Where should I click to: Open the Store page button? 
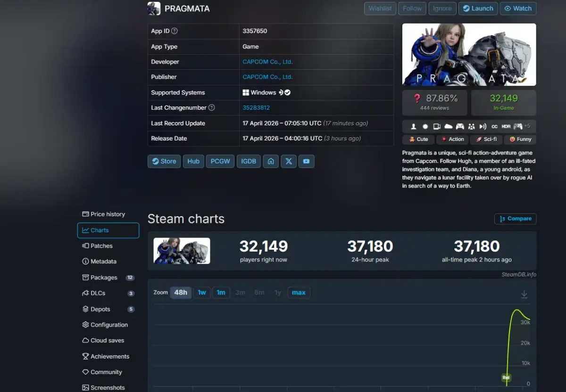click(164, 161)
